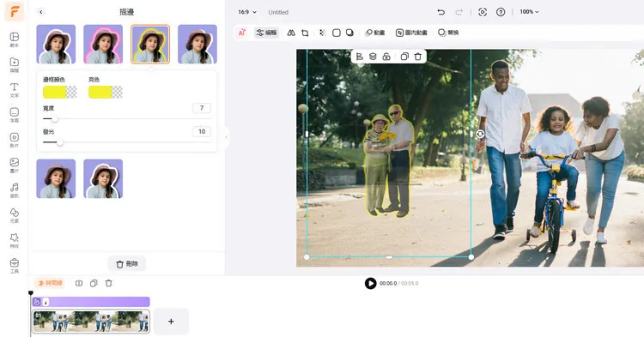644x337 pixels.
Task: Toggle the lock icon above canvas
Action: coord(386,57)
